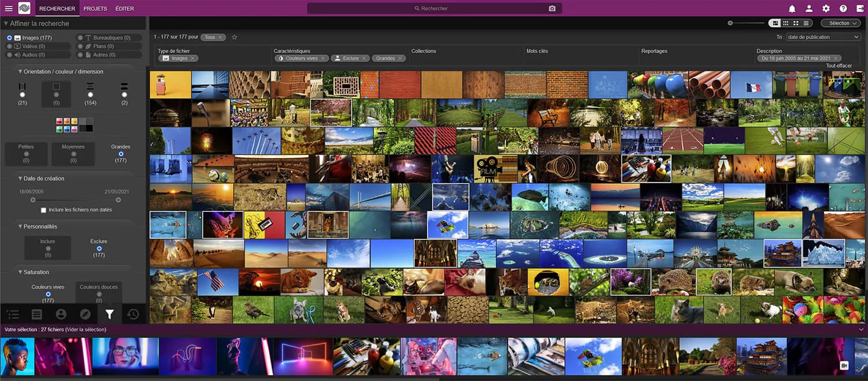Switch to the ÉDITER tab
The image size is (868, 381).
click(124, 9)
